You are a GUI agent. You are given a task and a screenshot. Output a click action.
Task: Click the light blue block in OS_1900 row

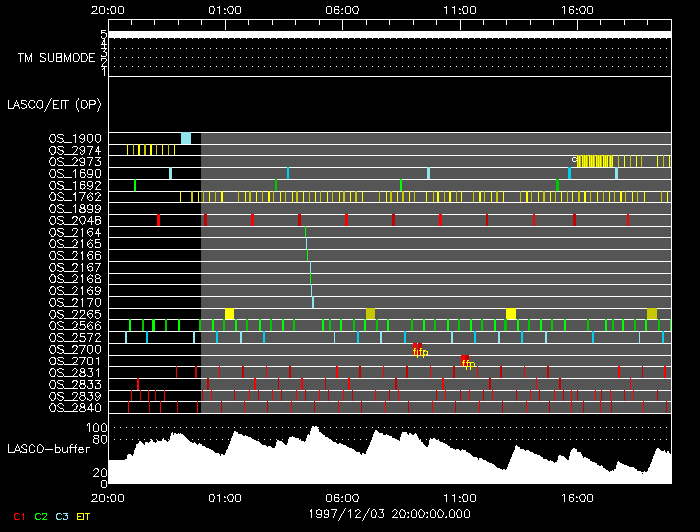coord(186,138)
